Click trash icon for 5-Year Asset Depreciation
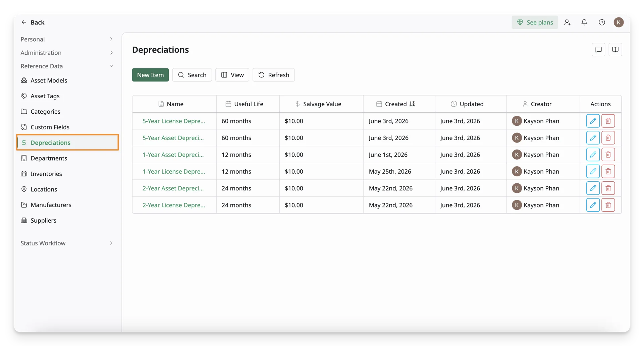The height and width of the screenshot is (346, 644). click(x=608, y=138)
